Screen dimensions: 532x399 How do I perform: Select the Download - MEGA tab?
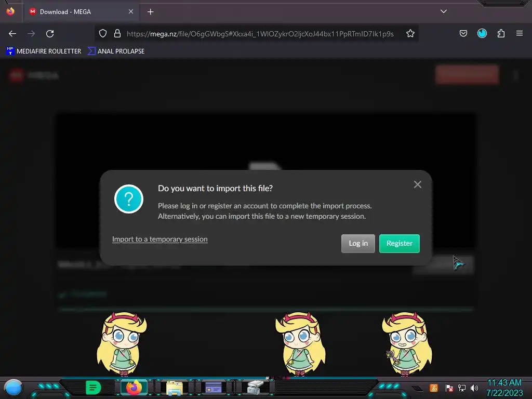pos(81,11)
